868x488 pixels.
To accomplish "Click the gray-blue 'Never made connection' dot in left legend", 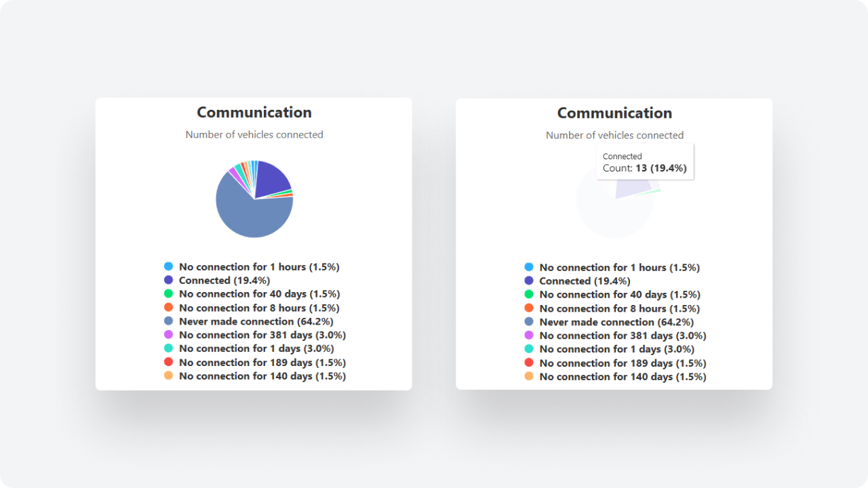I will [168, 321].
